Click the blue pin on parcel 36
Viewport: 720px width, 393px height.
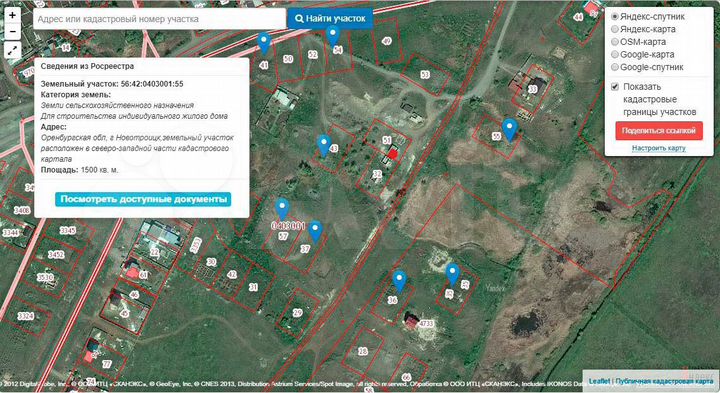click(399, 281)
